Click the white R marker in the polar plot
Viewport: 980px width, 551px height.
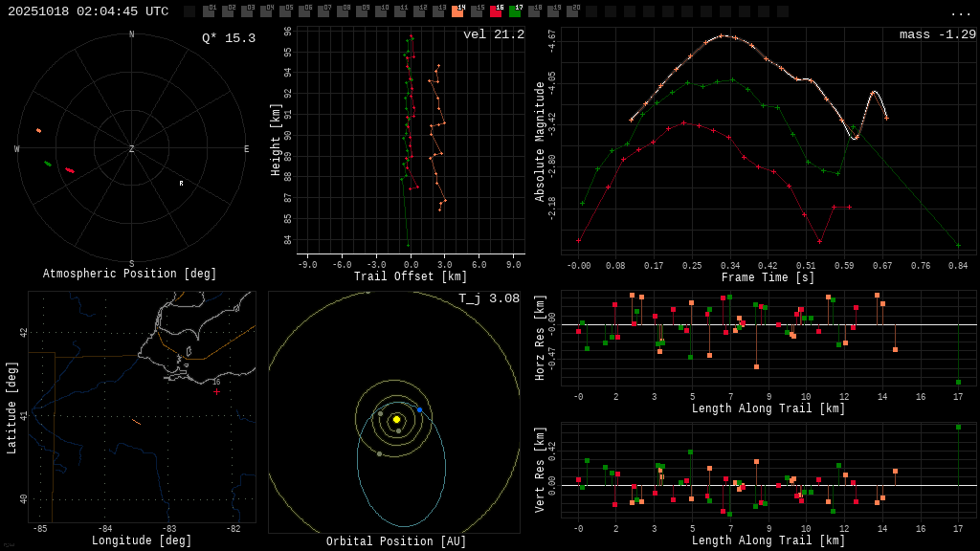(x=181, y=184)
